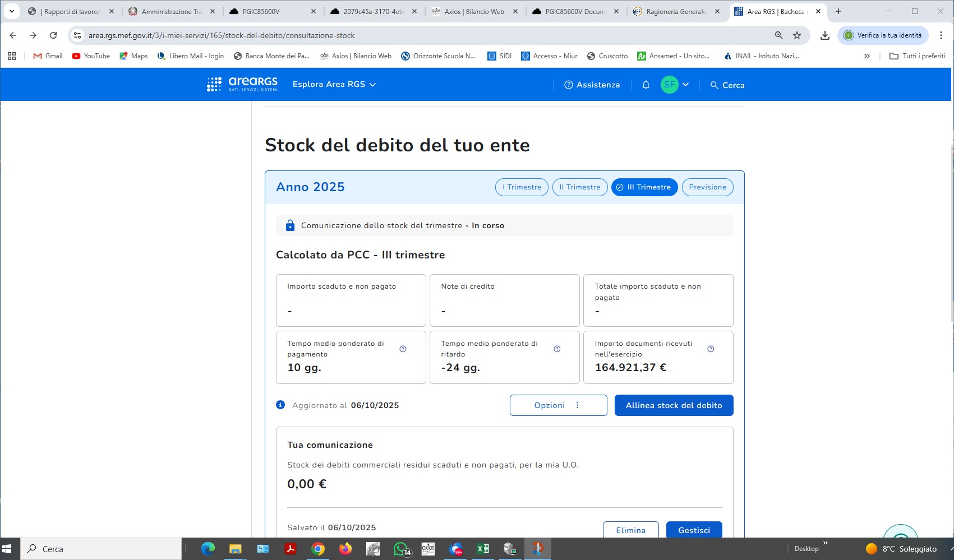Open help for Tempo medio ponderato di pagamento

403,349
